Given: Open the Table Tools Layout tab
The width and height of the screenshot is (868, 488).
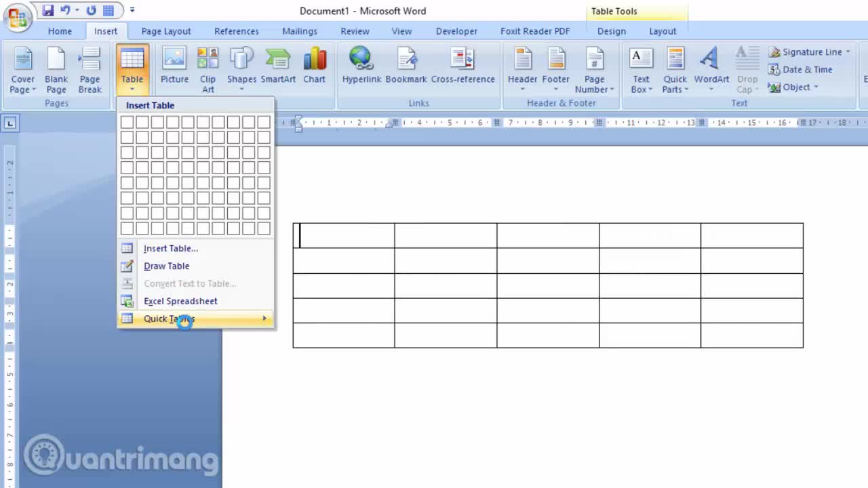Looking at the screenshot, I should point(663,31).
